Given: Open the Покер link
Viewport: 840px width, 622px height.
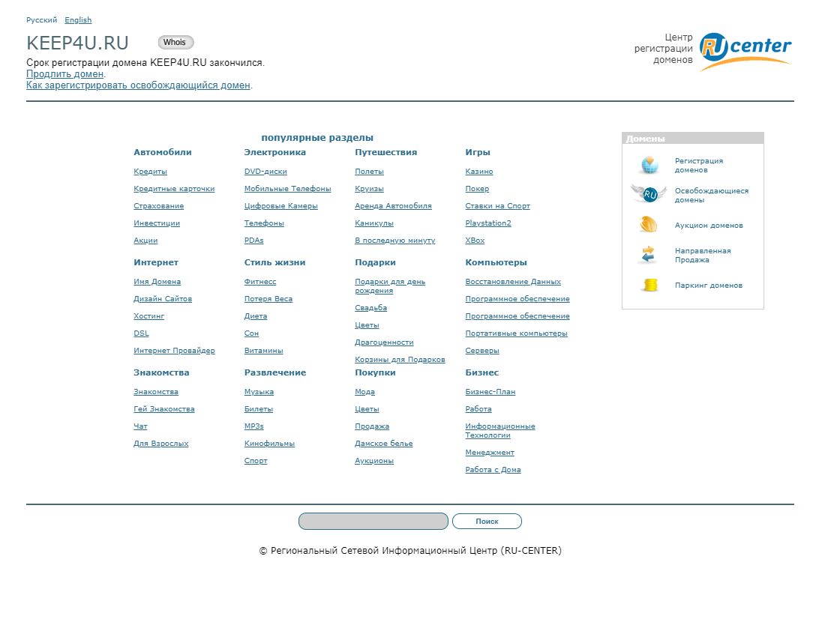Looking at the screenshot, I should click(477, 188).
